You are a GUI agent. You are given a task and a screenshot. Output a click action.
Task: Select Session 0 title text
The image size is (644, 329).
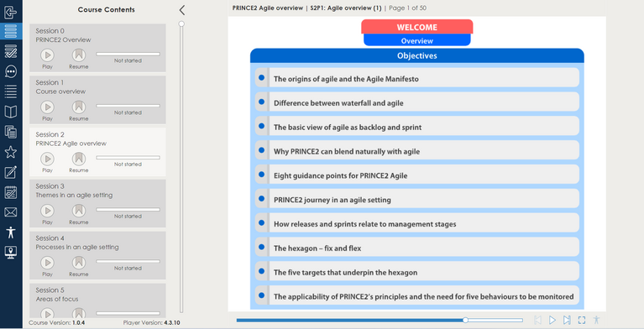[50, 31]
